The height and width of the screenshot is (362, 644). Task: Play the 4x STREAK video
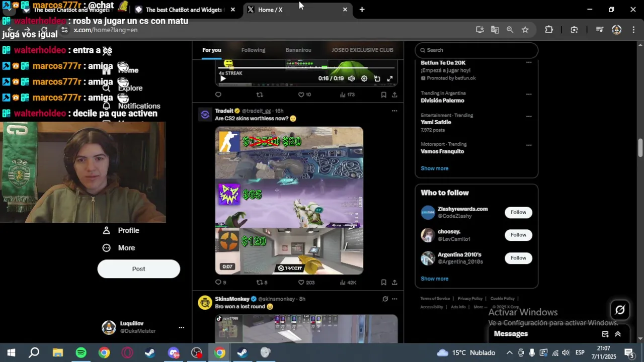click(223, 78)
